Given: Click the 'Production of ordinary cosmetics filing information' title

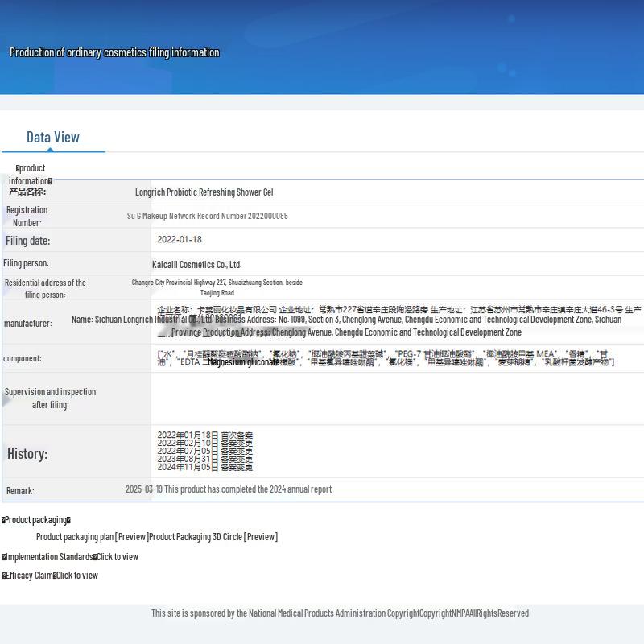Looking at the screenshot, I should point(114,52).
